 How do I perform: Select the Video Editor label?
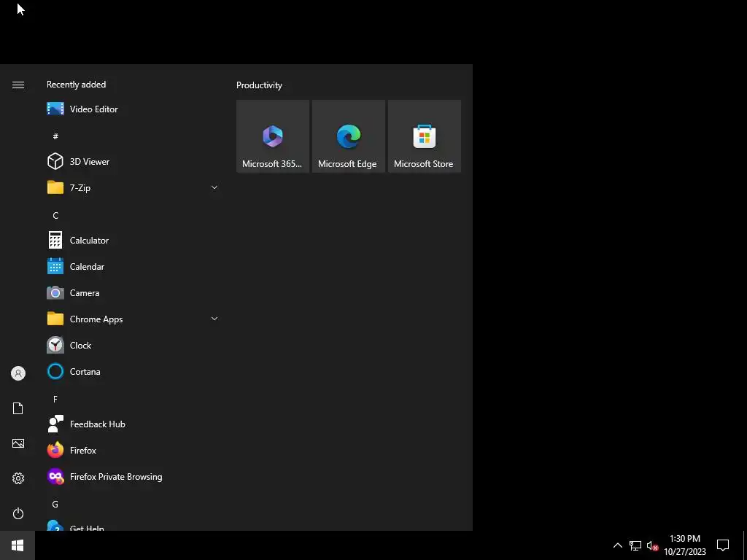(x=94, y=109)
